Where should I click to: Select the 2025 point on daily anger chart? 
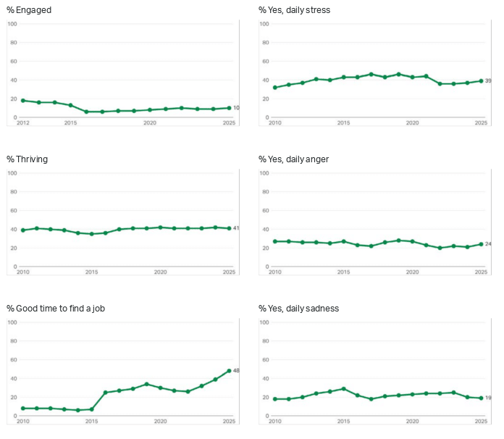[x=481, y=244]
